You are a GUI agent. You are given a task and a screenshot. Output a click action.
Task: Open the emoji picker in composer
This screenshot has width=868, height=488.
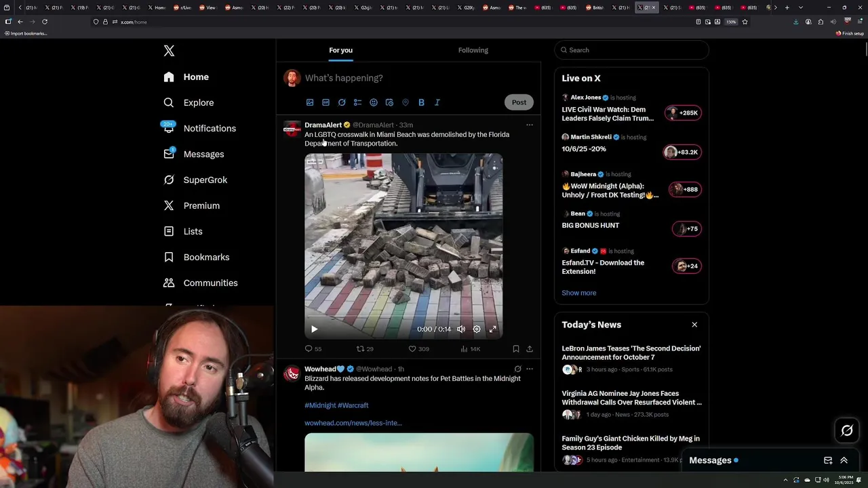point(374,102)
